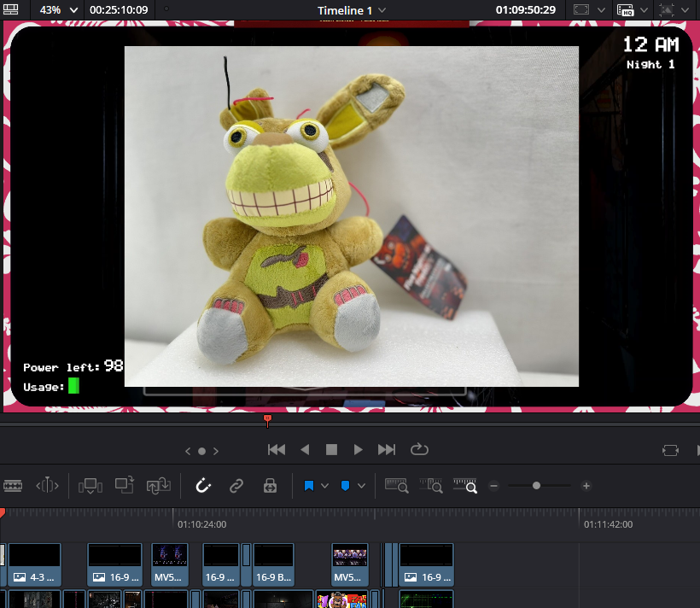Play the timeline forward
Viewport: 700px width, 608px height.
[358, 449]
